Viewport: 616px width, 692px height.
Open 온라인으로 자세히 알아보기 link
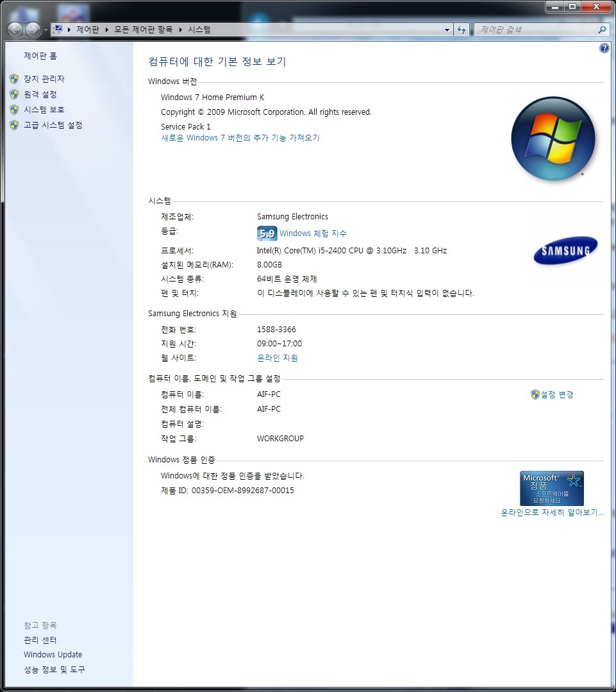(x=552, y=512)
